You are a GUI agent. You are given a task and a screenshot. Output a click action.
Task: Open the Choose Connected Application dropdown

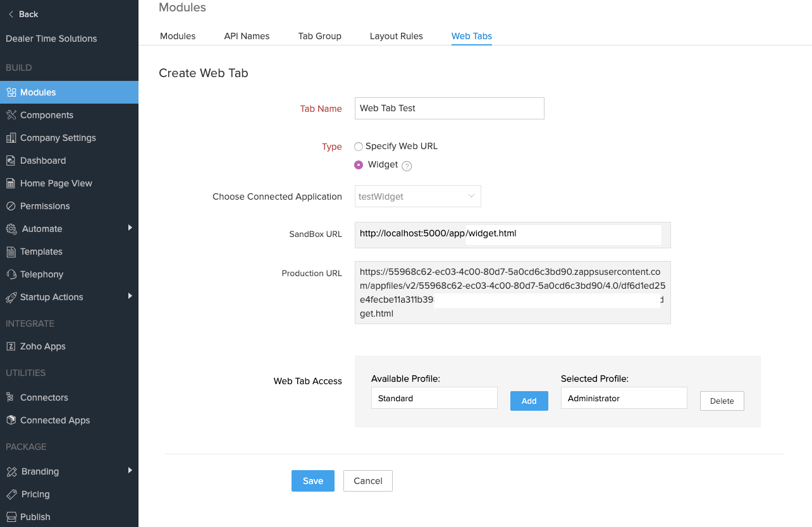[x=417, y=197]
